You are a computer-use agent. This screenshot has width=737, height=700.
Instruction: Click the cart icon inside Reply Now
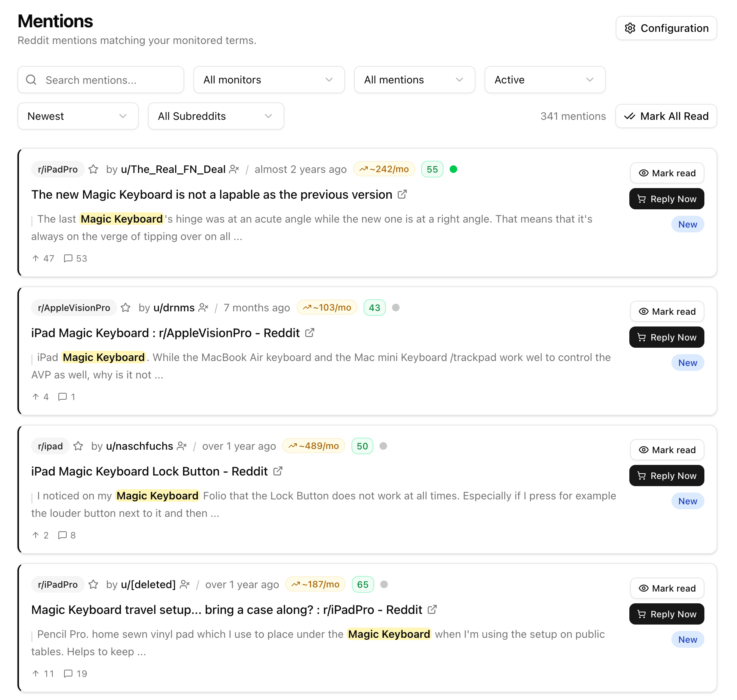(642, 199)
